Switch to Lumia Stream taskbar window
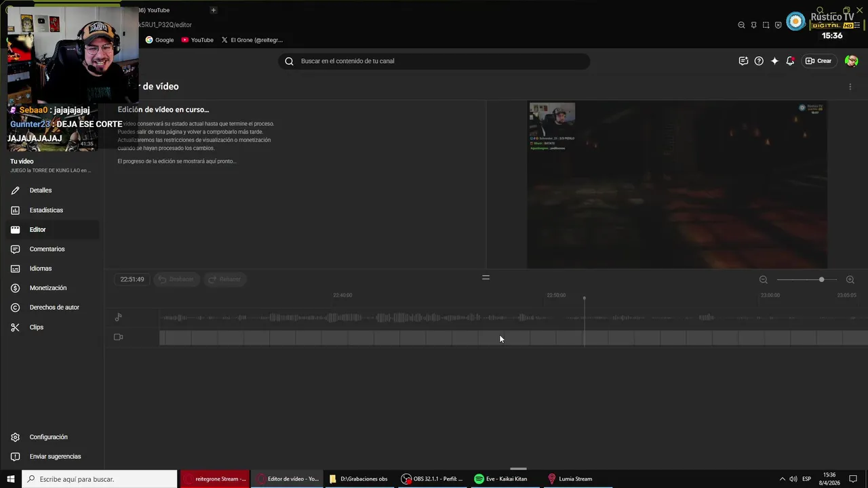The width and height of the screenshot is (868, 488). click(578, 479)
